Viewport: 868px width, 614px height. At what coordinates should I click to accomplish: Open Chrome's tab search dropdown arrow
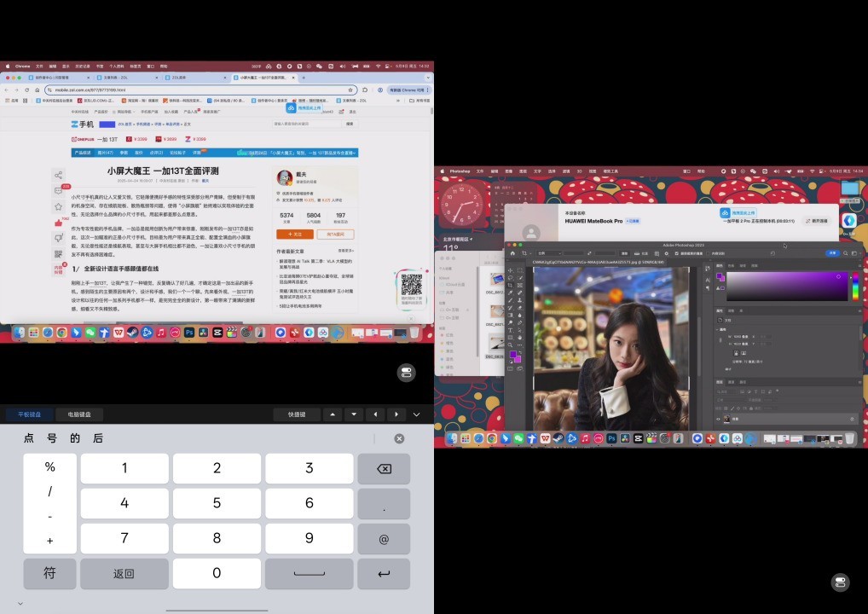point(427,78)
